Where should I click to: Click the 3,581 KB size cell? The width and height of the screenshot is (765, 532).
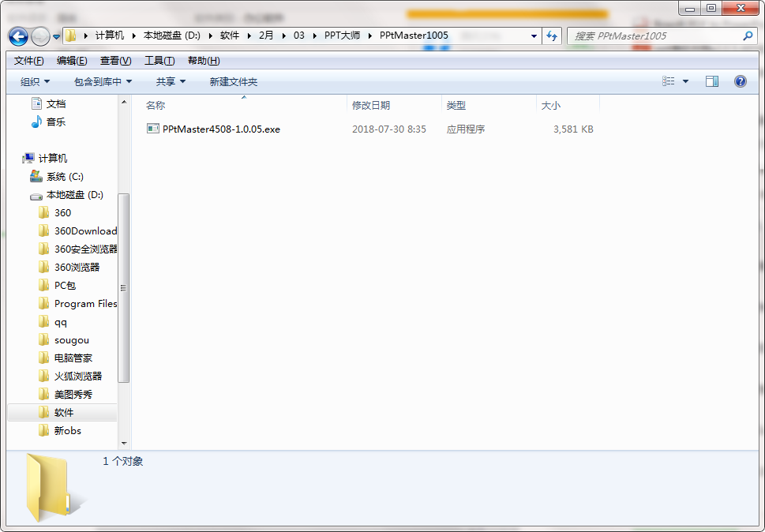pyautogui.click(x=573, y=129)
